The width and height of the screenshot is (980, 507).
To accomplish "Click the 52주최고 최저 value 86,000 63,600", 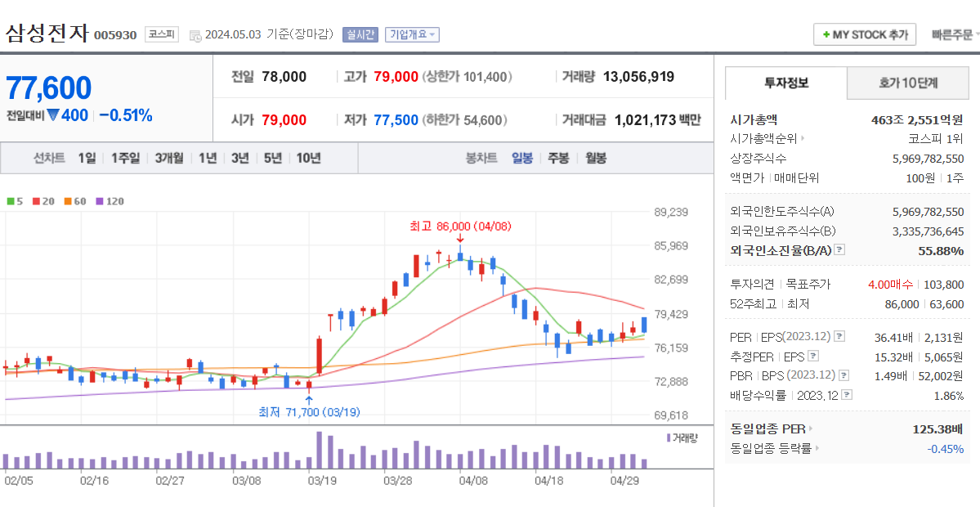I will (926, 304).
